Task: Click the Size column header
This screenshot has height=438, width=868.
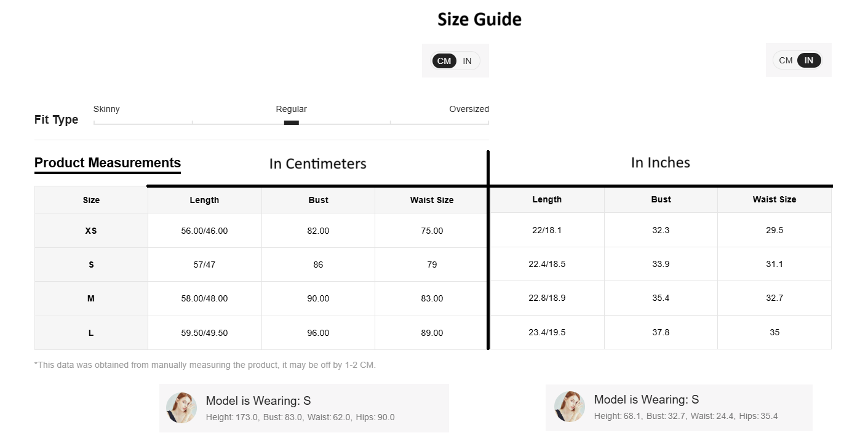Action: click(91, 200)
